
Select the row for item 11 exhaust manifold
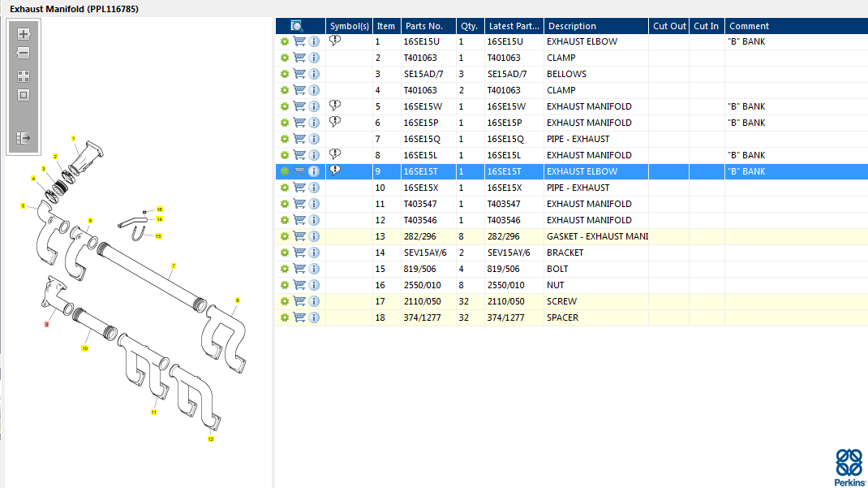(589, 204)
